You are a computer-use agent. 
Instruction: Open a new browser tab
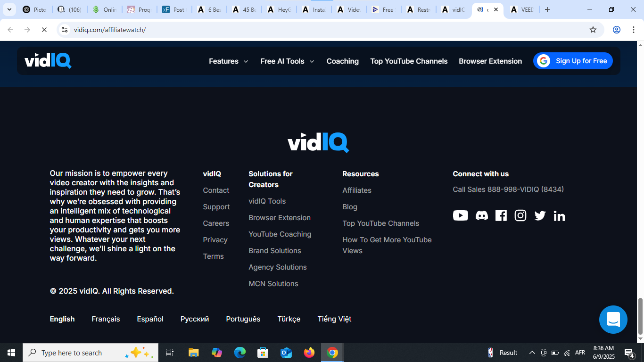click(547, 9)
